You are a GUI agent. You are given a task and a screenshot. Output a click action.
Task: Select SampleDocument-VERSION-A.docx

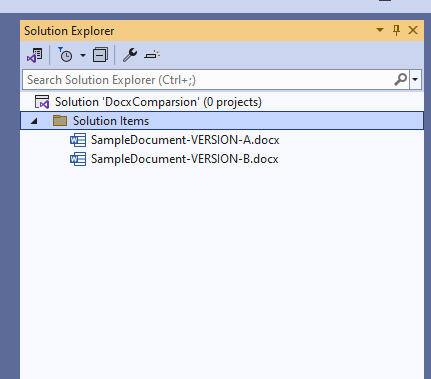coord(185,140)
